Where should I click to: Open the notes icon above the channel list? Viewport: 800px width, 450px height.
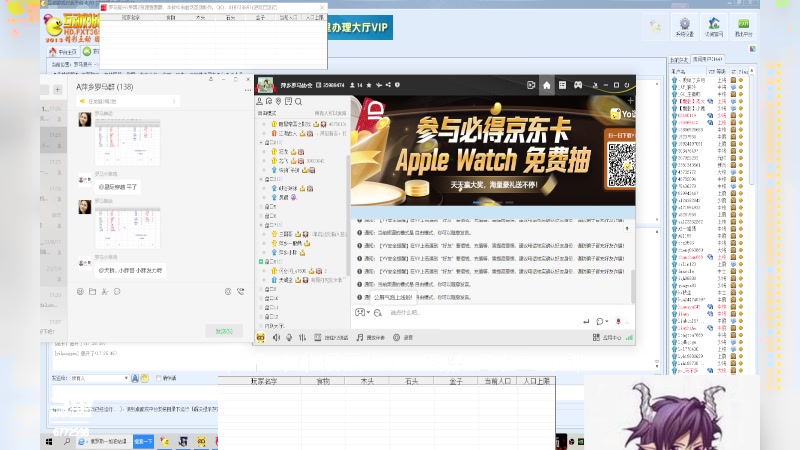[288, 101]
